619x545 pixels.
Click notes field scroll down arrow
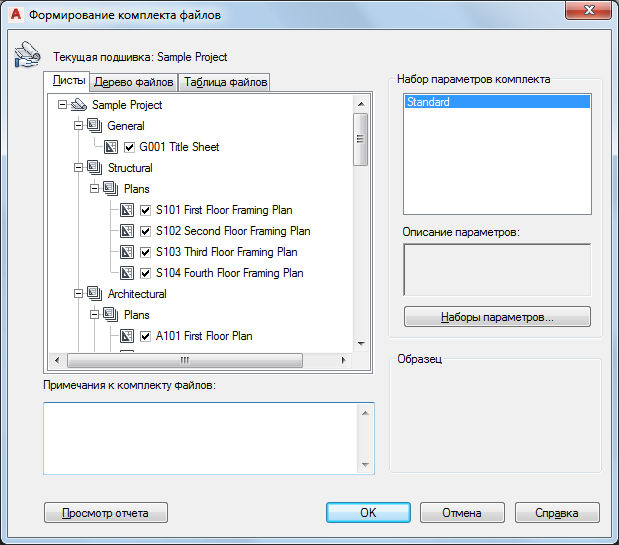click(x=365, y=464)
